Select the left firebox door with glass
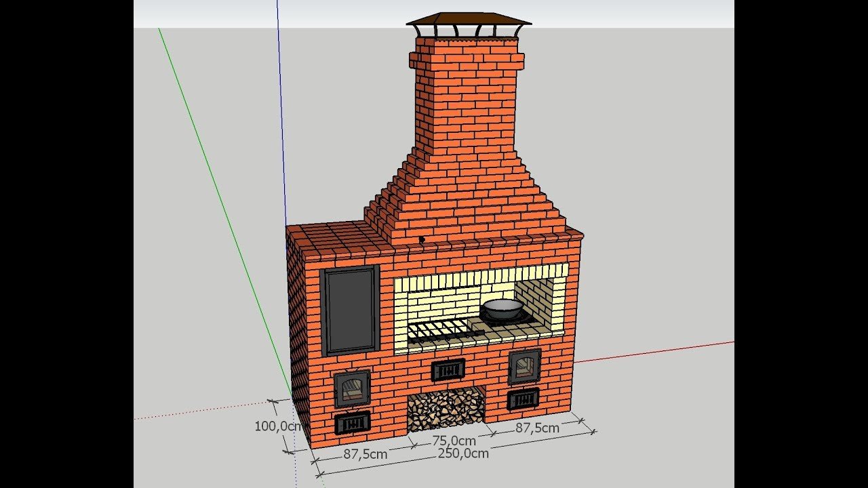The height and width of the screenshot is (488, 868). point(352,388)
